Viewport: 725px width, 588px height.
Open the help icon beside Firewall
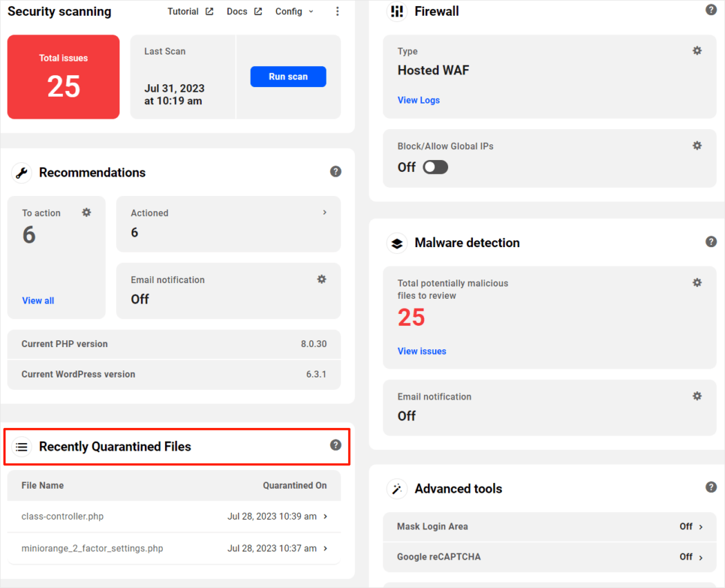(x=711, y=10)
